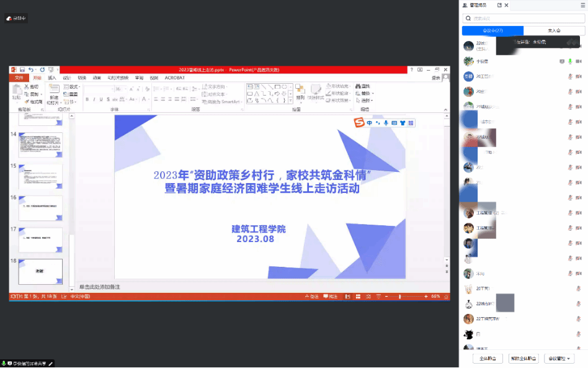Open the File (文件) tab

pyautogui.click(x=19, y=78)
